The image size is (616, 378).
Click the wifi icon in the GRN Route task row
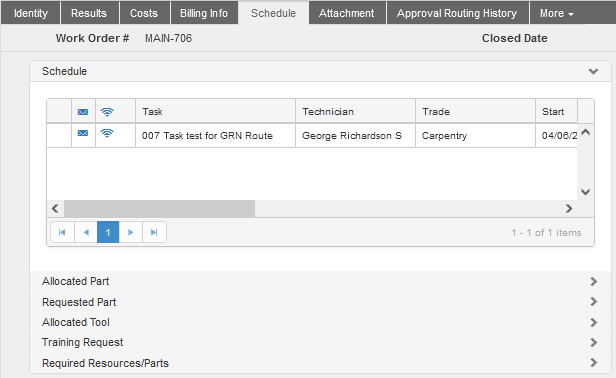pos(107,133)
